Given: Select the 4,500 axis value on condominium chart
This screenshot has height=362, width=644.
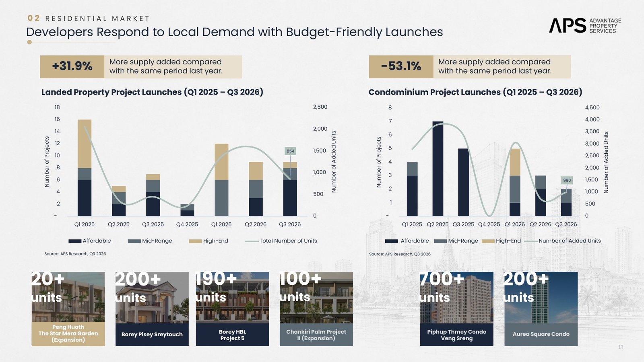Looking at the screenshot, I should pyautogui.click(x=592, y=107).
